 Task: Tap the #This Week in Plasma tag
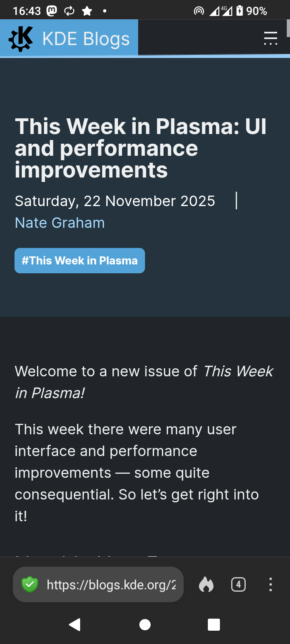point(80,261)
